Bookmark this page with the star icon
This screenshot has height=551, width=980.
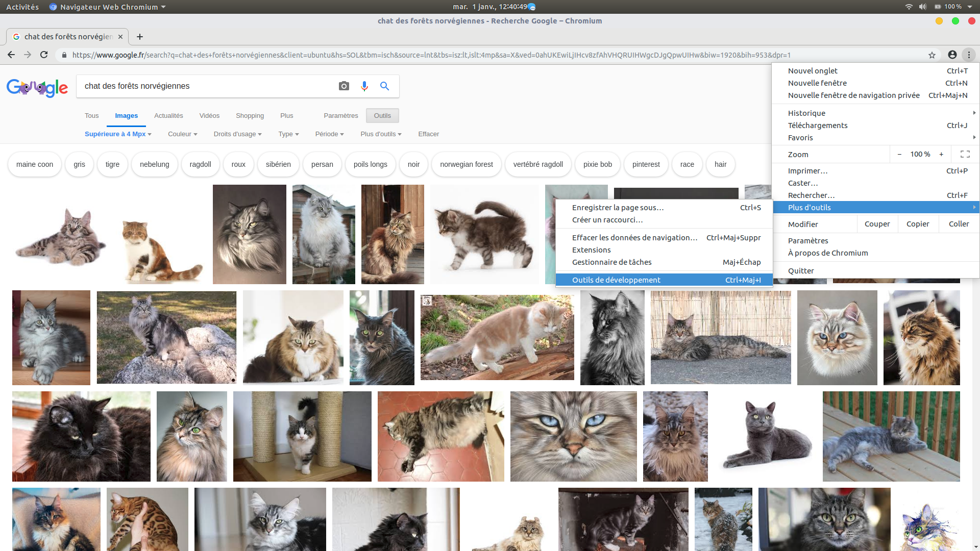coord(932,55)
